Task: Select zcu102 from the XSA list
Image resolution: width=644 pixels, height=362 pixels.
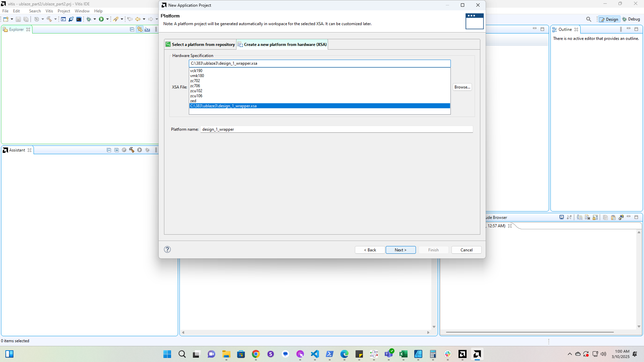Action: click(196, 91)
